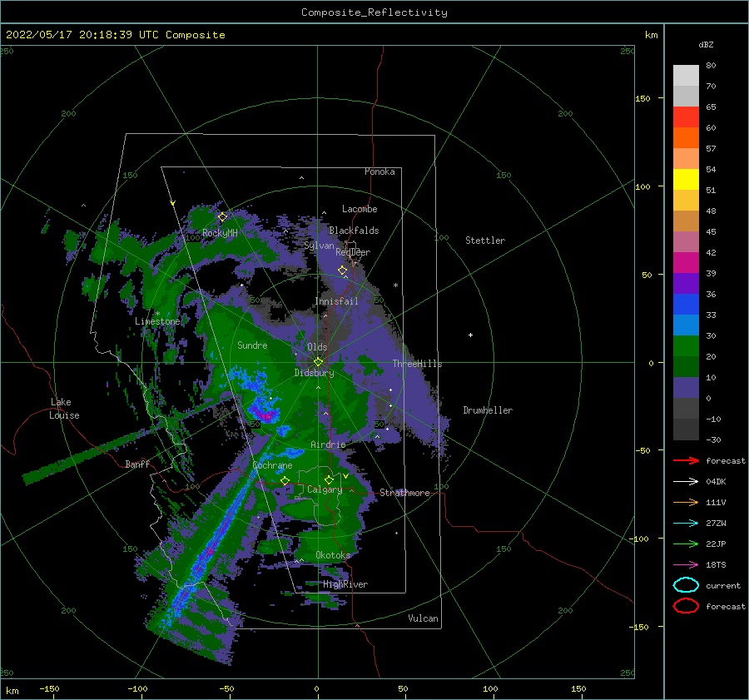Click the Calgary city label
Screen dimensions: 749x700
(x=325, y=489)
